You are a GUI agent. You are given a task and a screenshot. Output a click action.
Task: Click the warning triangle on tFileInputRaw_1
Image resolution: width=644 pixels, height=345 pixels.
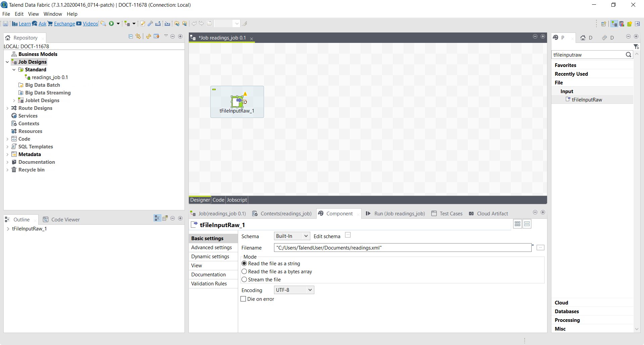point(245,94)
